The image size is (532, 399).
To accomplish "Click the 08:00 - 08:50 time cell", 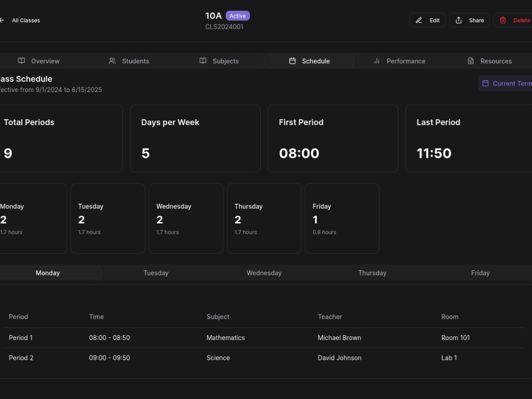I will coord(109,338).
